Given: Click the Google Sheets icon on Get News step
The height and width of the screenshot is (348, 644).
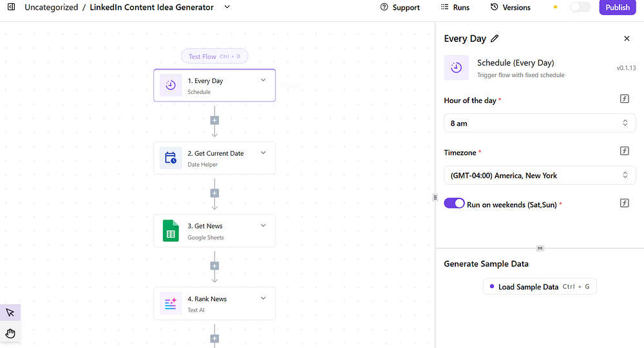Looking at the screenshot, I should point(171,231).
